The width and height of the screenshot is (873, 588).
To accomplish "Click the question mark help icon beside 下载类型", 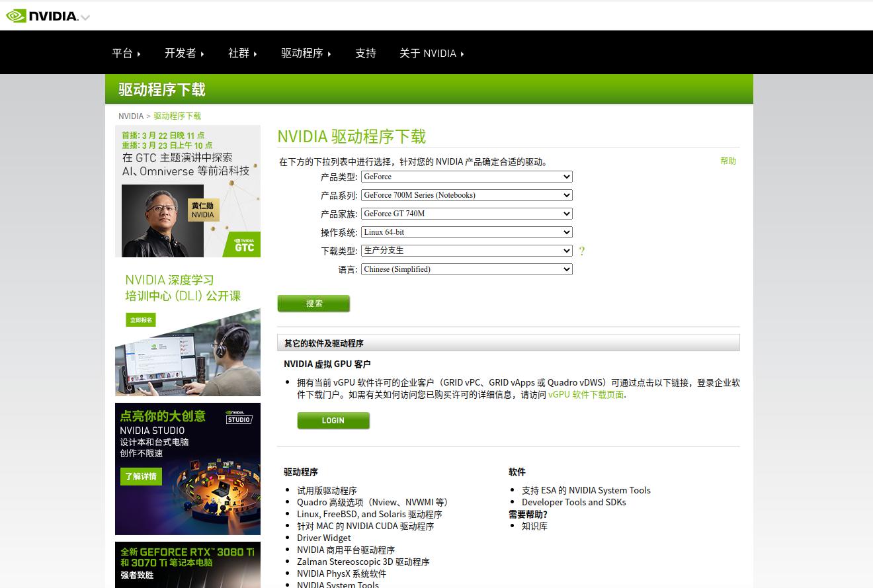I will point(581,251).
